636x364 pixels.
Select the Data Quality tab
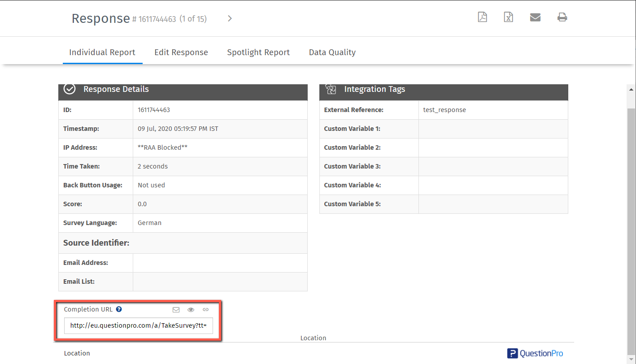point(332,52)
